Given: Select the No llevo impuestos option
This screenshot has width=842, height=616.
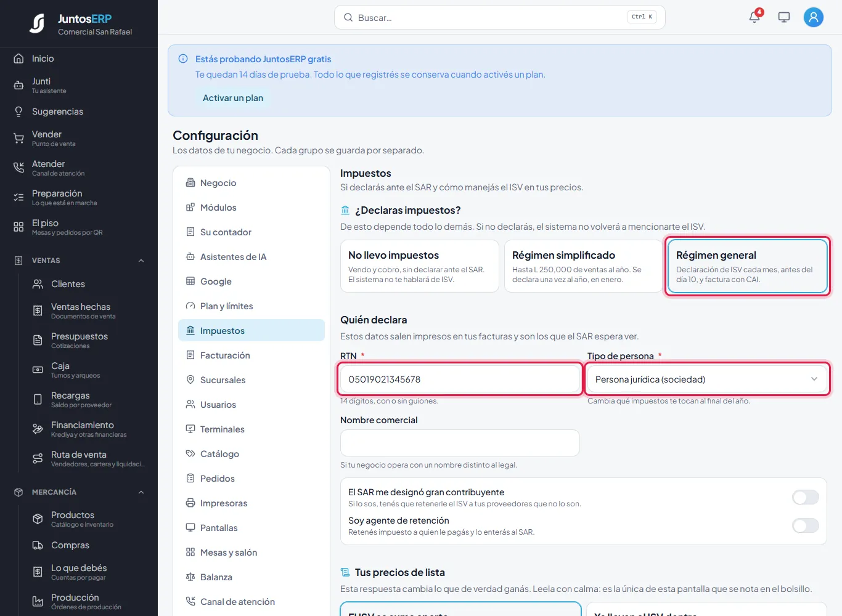Looking at the screenshot, I should (420, 266).
